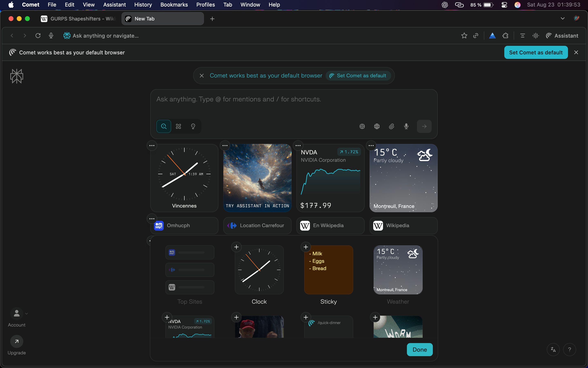Reload the page with refresh icon
The width and height of the screenshot is (588, 368).
(38, 36)
